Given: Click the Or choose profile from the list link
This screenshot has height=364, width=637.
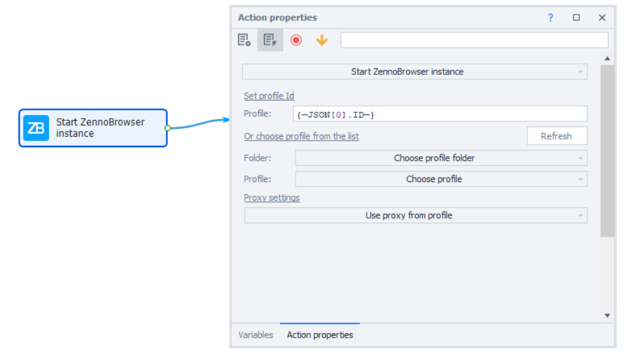Looking at the screenshot, I should 301,136.
